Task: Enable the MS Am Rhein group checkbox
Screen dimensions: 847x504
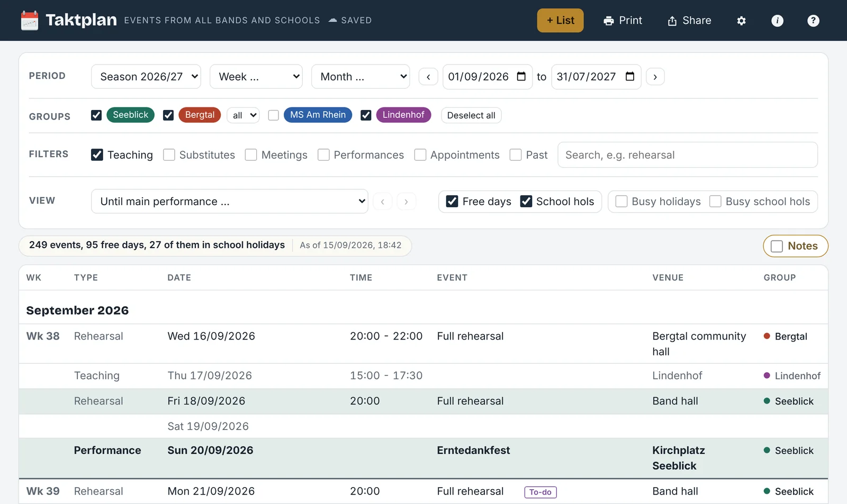Action: 274,115
